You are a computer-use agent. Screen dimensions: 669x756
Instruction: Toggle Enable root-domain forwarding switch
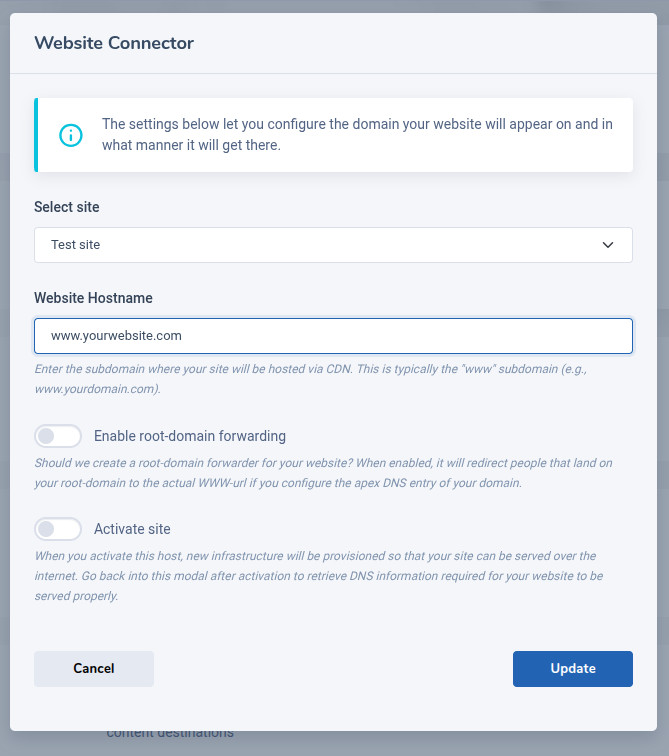tap(58, 436)
